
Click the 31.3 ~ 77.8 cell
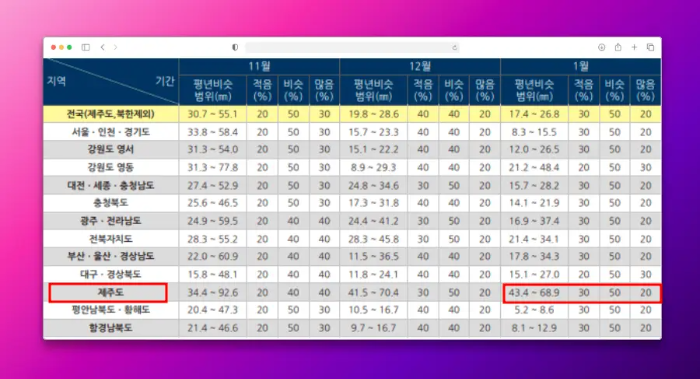pos(212,167)
